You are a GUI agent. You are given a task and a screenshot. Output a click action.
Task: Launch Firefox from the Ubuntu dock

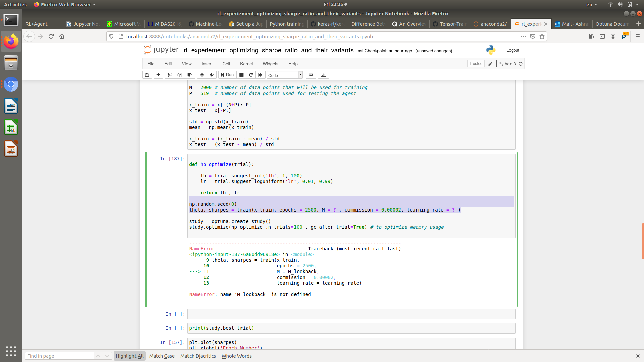coord(11,41)
